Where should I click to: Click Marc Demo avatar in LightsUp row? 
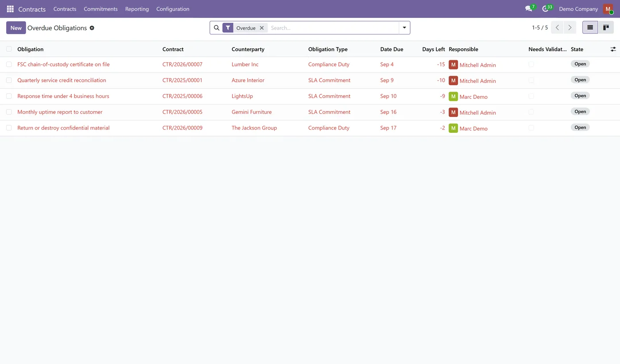tap(453, 97)
